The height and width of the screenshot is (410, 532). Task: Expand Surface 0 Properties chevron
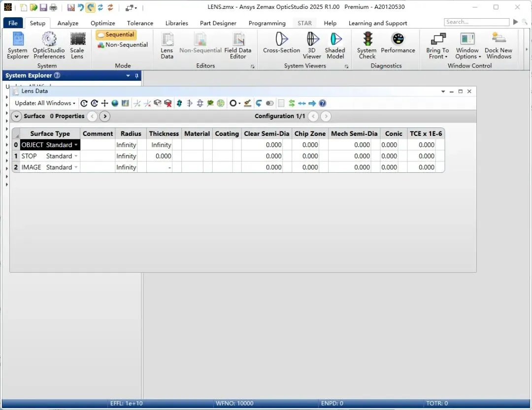click(16, 116)
